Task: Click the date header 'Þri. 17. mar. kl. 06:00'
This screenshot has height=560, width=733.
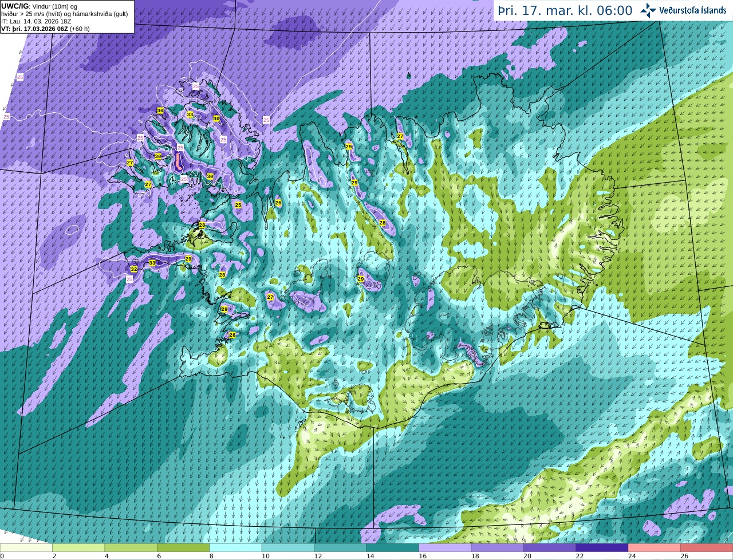Action: coord(565,11)
